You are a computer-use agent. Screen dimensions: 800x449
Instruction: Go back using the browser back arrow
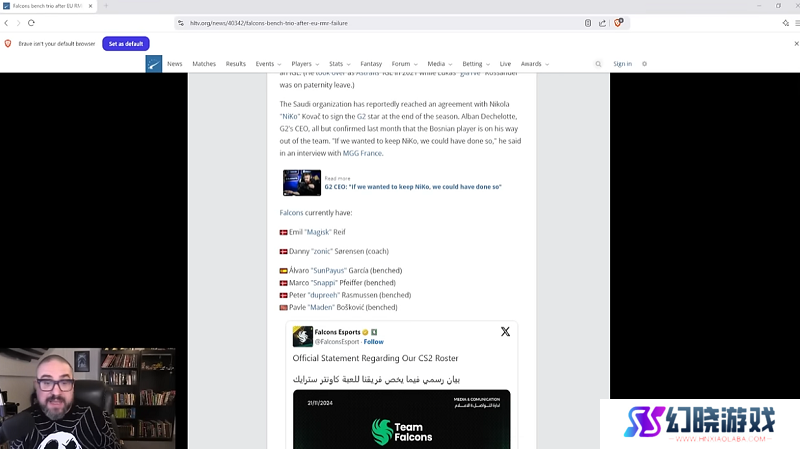(6, 23)
